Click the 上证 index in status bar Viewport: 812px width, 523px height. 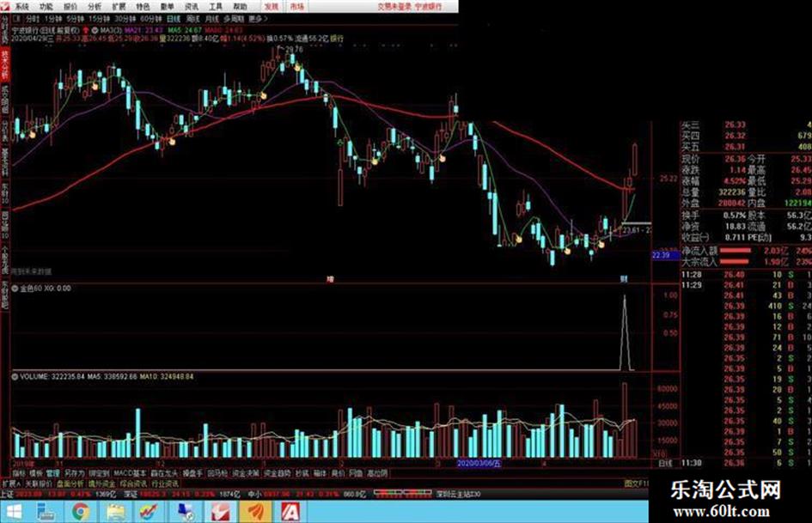coord(7,495)
